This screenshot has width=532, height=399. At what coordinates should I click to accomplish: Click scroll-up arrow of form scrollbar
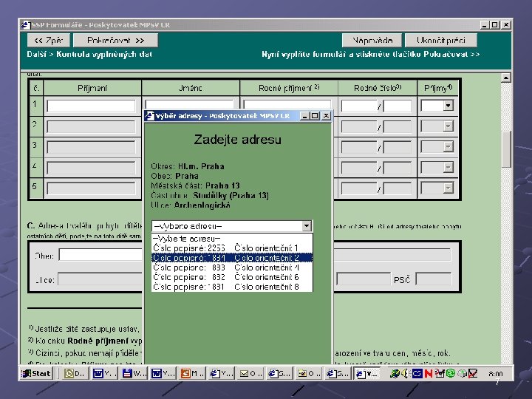point(506,78)
